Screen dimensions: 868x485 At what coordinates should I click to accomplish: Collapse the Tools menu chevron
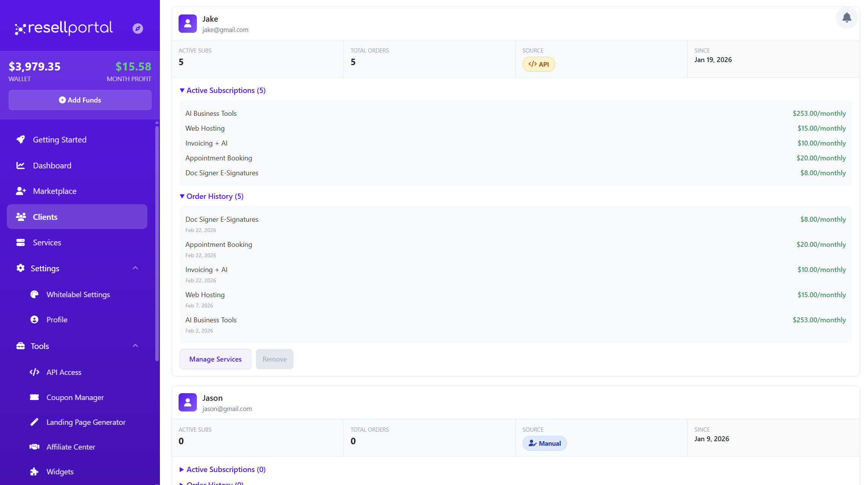(x=135, y=346)
